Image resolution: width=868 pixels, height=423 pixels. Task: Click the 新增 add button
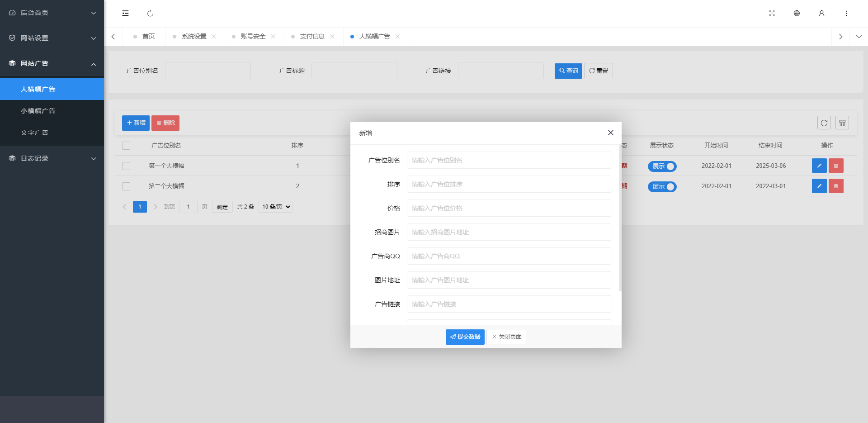[136, 123]
